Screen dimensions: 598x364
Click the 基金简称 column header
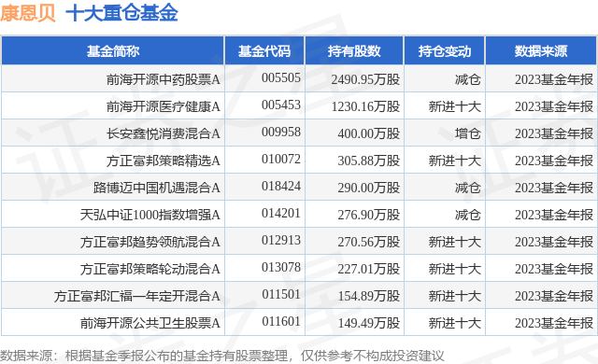113,51
